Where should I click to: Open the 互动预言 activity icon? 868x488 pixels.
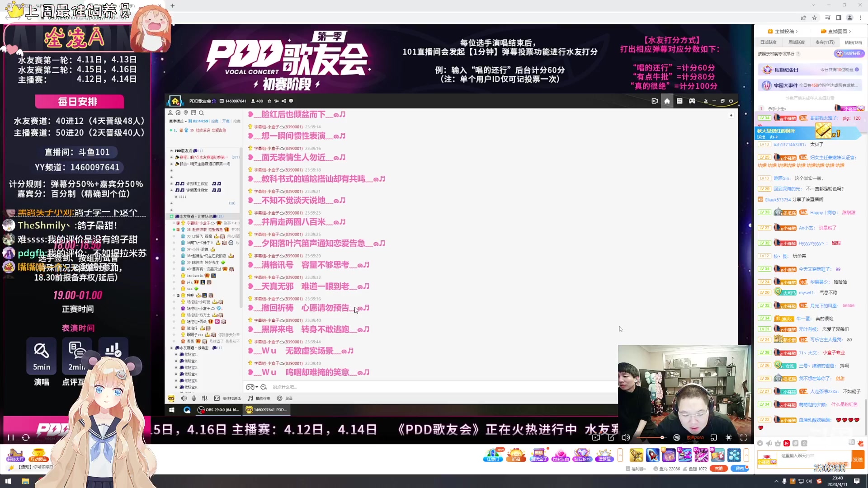tap(39, 455)
